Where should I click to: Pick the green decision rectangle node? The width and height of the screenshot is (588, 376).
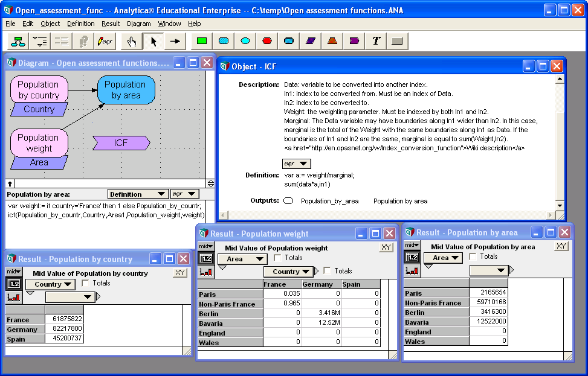[x=202, y=41]
